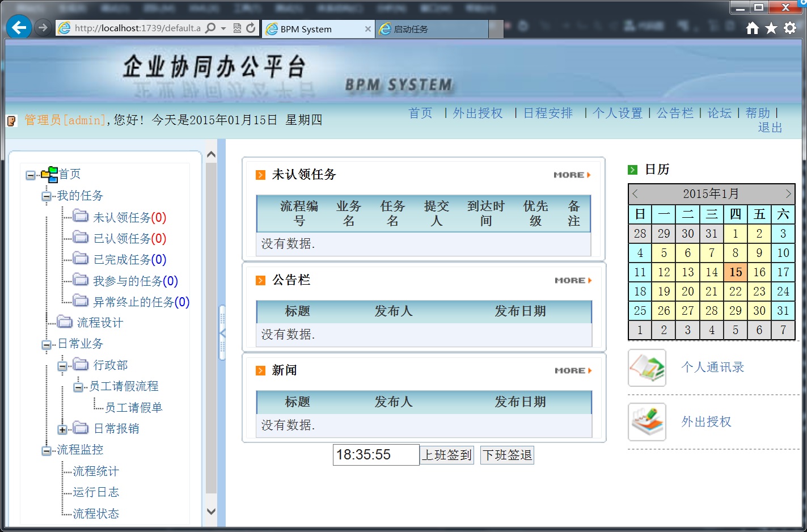Viewport: 807px width, 532px height.
Task: Collapse the 我的任务 tree node
Action: [x=47, y=196]
